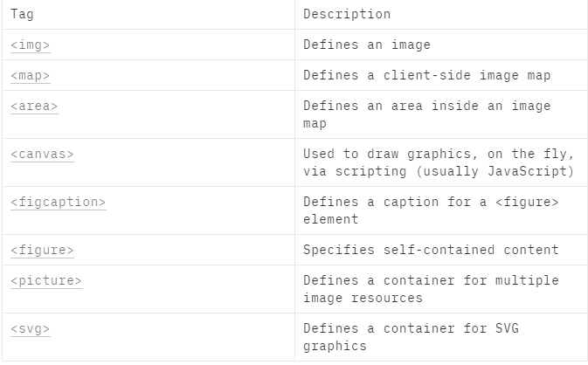
Task: Open the <map> tag link
Action: pos(31,75)
